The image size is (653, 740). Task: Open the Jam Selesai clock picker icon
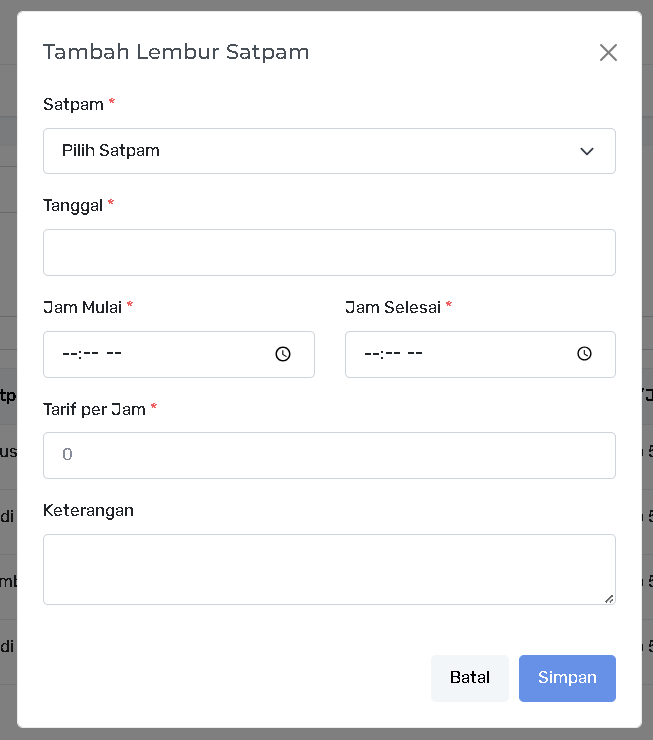tap(585, 354)
